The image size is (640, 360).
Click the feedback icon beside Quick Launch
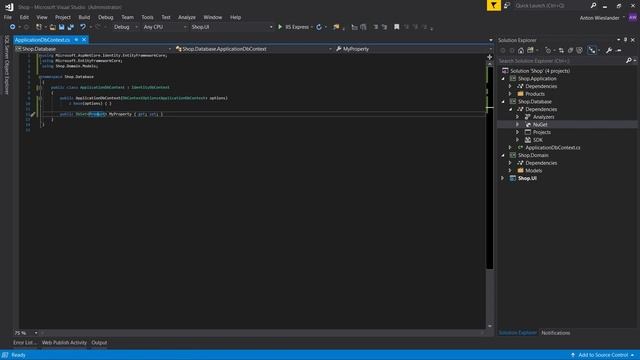point(507,6)
